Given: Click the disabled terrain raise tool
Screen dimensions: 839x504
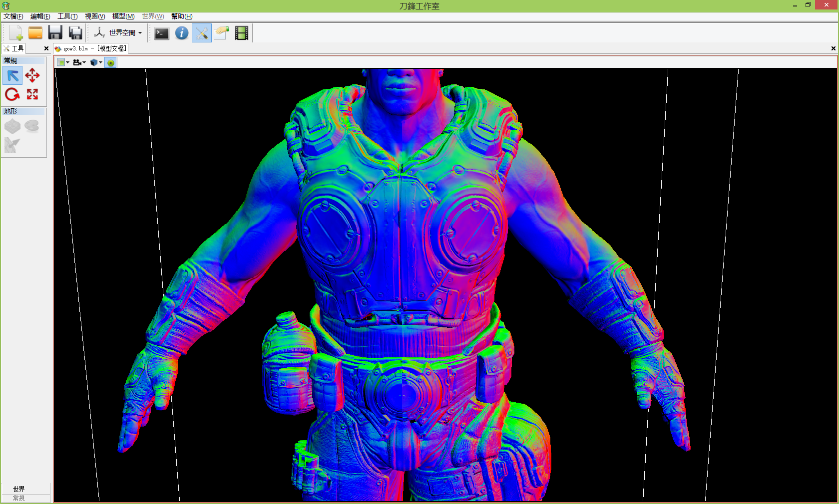Looking at the screenshot, I should 12,126.
